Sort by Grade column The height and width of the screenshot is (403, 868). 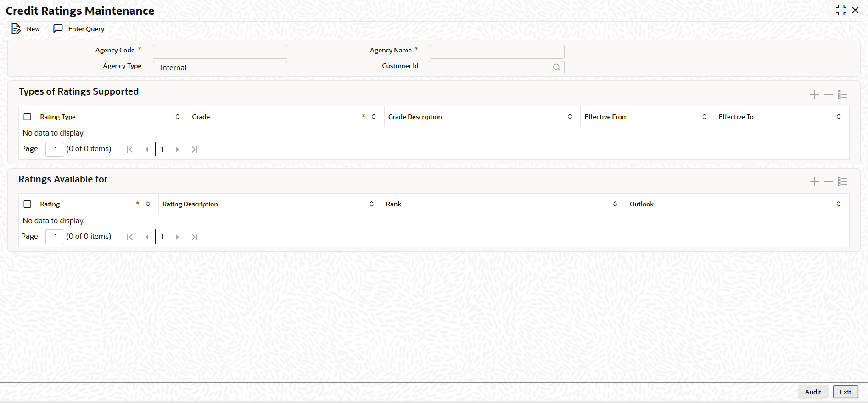[374, 117]
